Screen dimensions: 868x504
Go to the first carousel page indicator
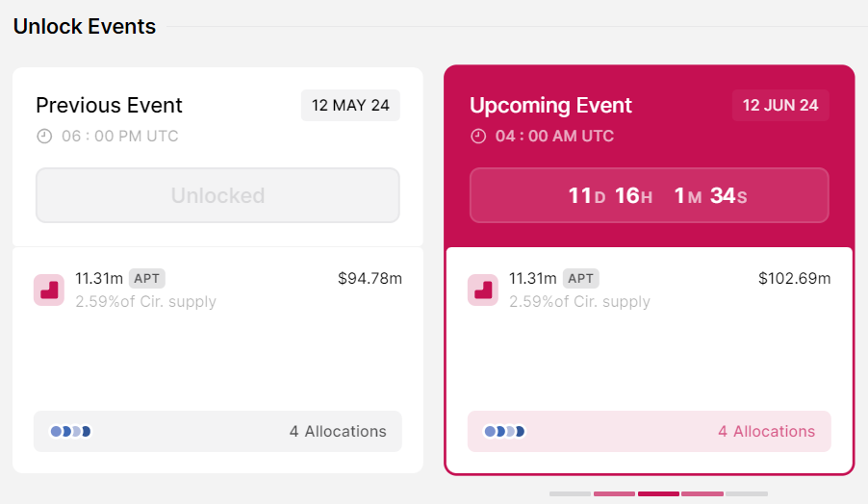(570, 493)
